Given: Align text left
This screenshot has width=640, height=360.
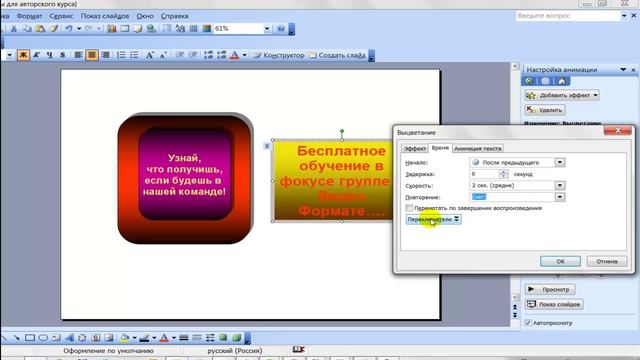Looking at the screenshot, I should pyautogui.click(x=78, y=55).
